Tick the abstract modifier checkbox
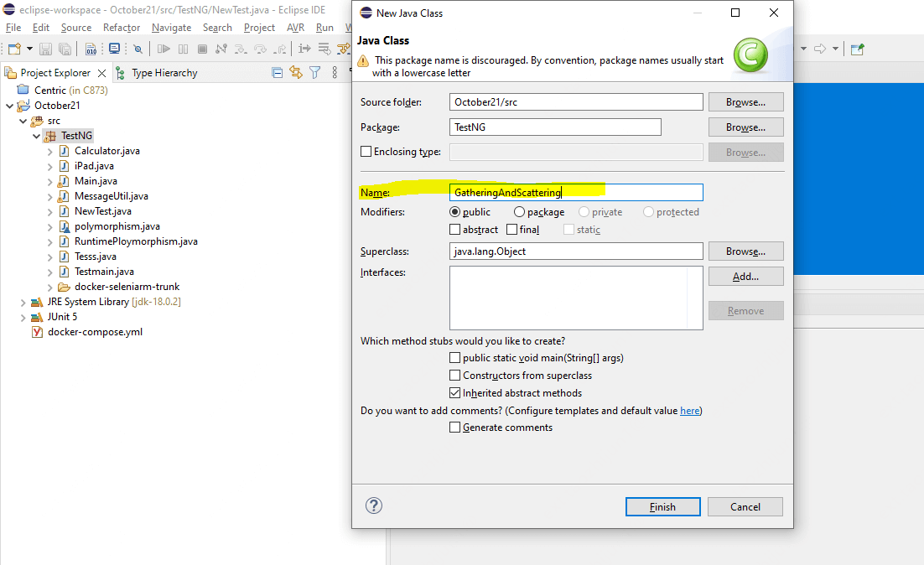The image size is (924, 565). pos(454,229)
